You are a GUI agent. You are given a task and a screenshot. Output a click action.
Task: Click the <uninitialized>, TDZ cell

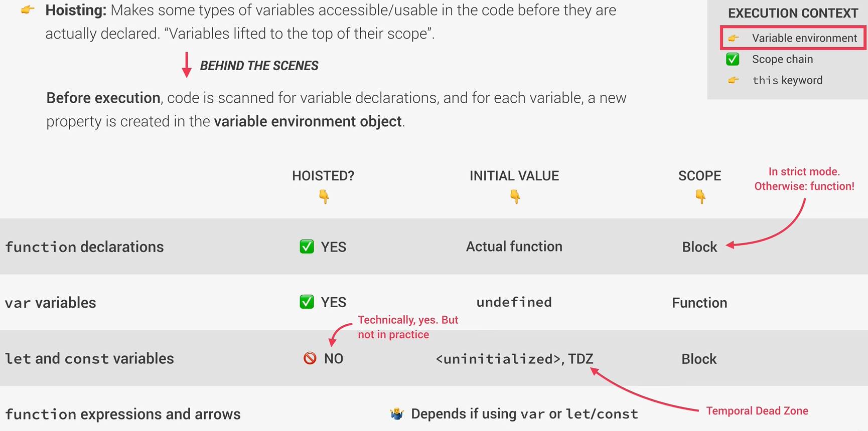tap(514, 359)
